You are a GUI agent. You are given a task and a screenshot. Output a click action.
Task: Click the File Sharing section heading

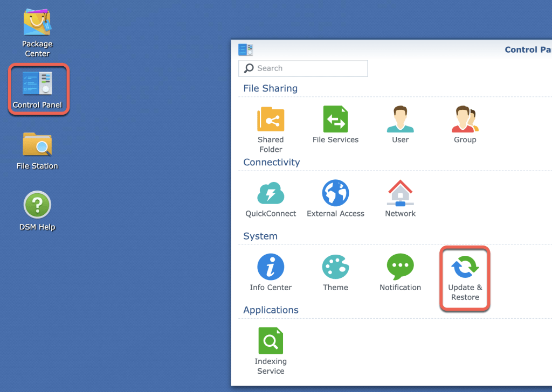point(271,88)
